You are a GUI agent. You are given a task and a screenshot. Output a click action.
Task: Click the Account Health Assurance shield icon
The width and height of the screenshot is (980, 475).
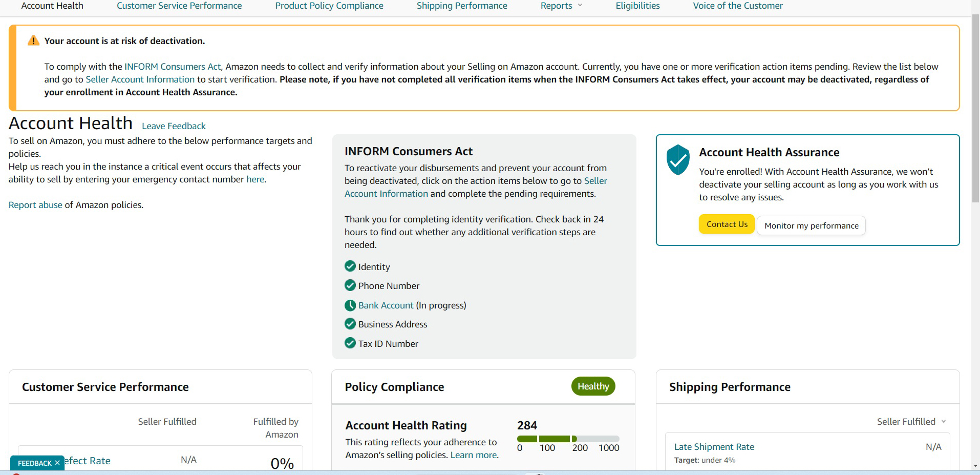point(678,160)
